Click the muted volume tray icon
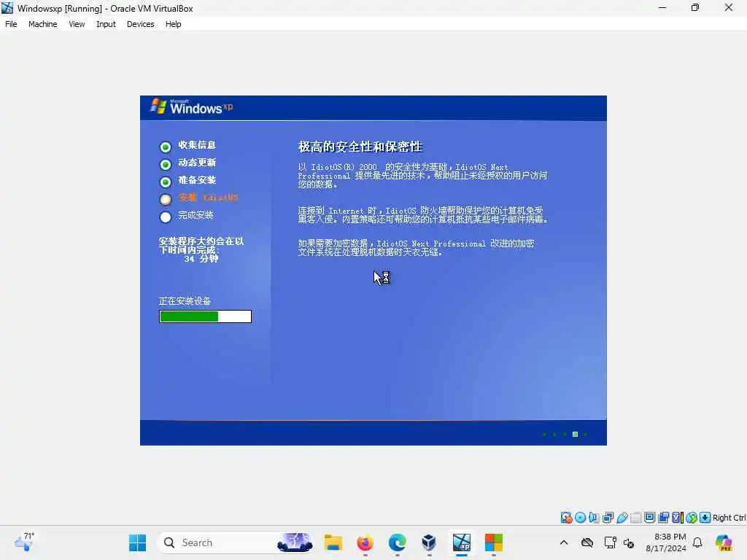The image size is (747, 560). click(x=629, y=542)
